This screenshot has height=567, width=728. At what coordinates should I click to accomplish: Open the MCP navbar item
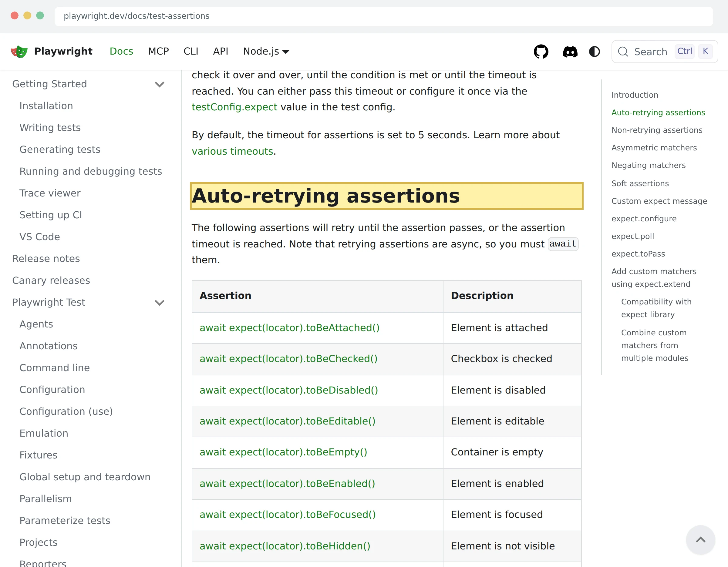point(158,51)
